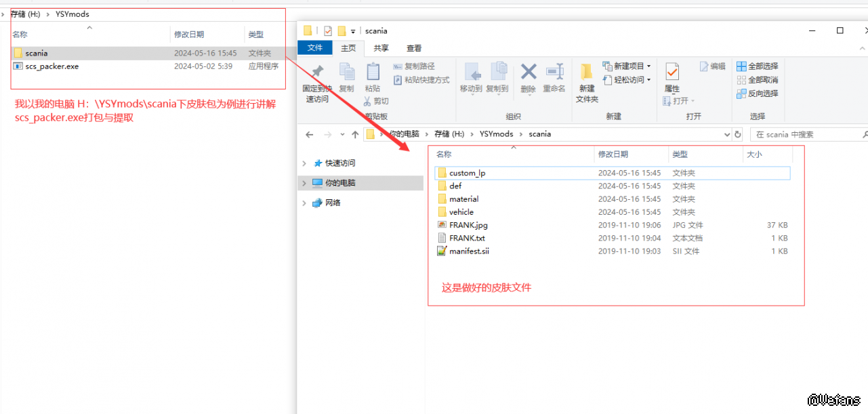
Task: Click the Copy icon (复制) in ribbon
Action: click(346, 72)
